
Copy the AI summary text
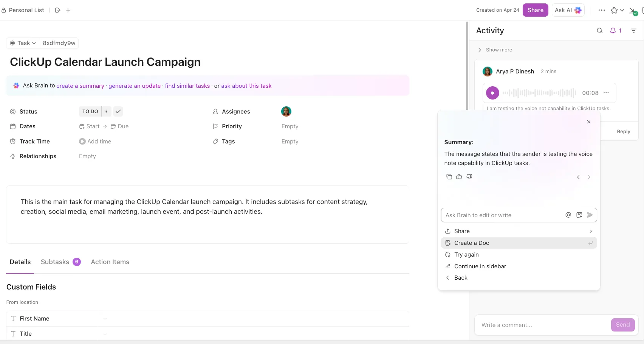coord(449,177)
